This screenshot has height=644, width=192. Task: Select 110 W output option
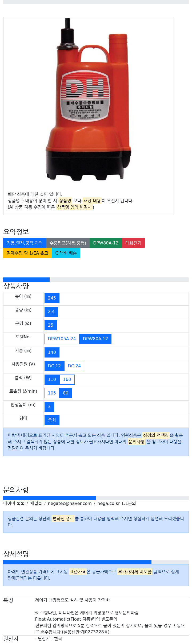[x=52, y=380]
